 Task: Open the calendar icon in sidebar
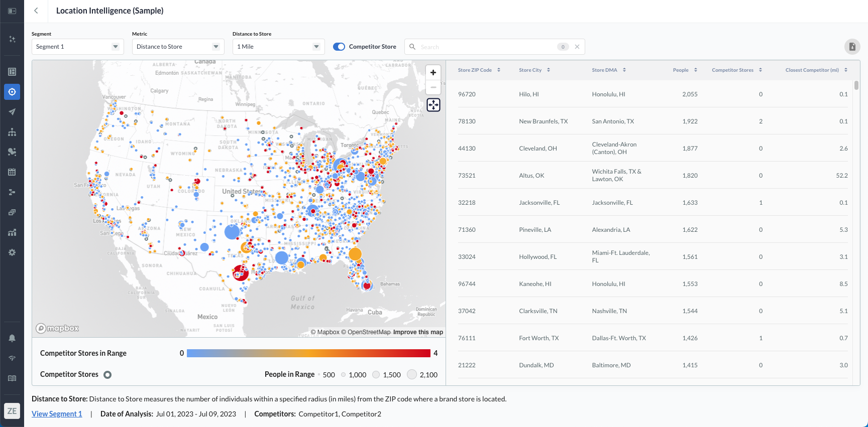pyautogui.click(x=12, y=172)
